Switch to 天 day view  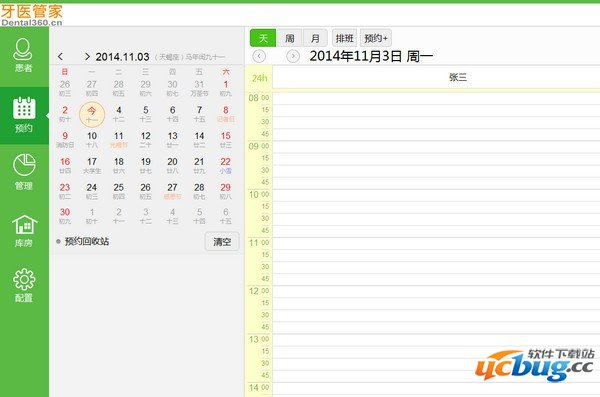[263, 38]
